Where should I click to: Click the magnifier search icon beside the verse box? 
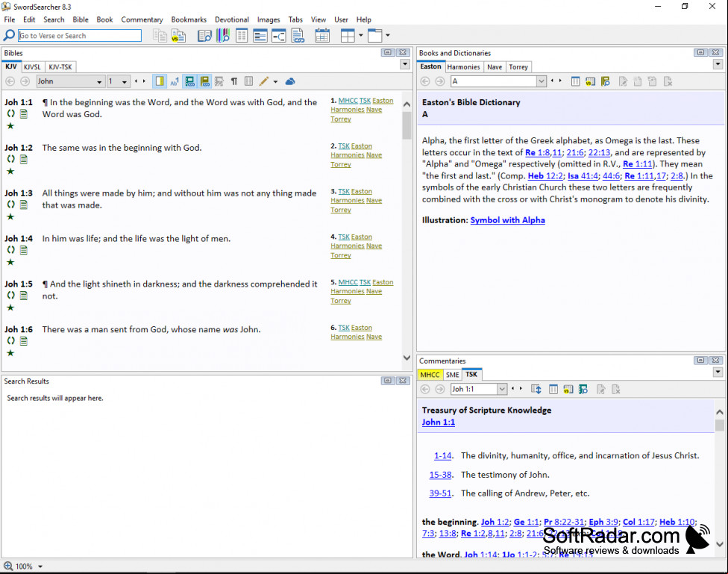click(x=9, y=35)
